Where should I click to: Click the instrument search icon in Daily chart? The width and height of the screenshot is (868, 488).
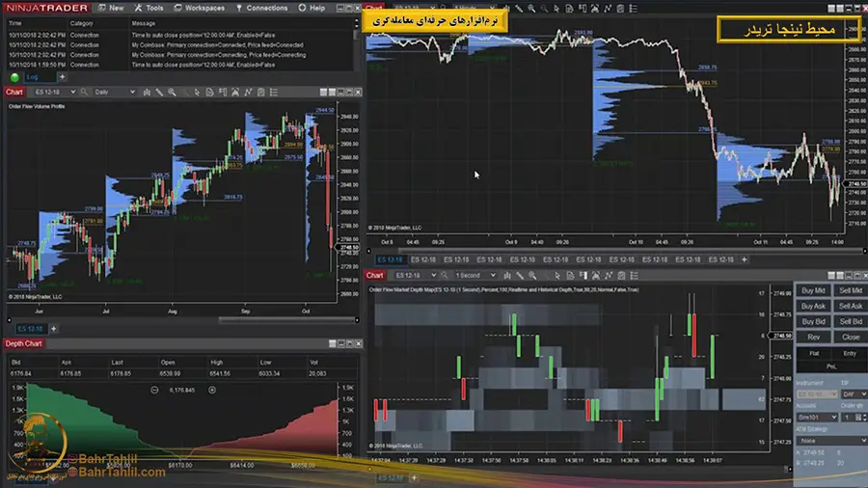coord(84,92)
